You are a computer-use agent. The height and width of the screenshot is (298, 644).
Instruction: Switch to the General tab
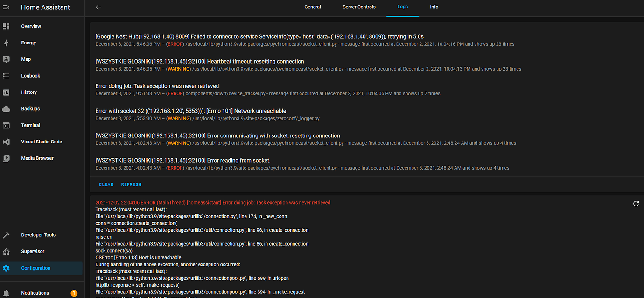coord(313,7)
